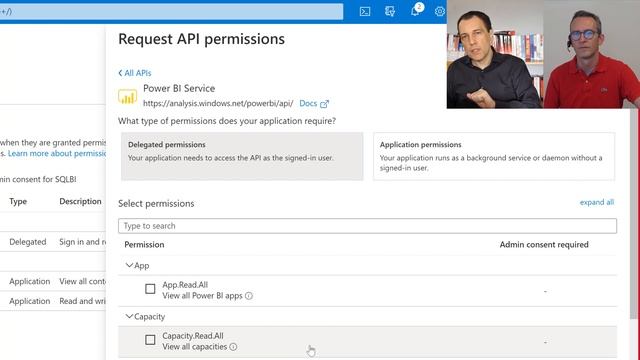Viewport: 640px width, 360px height.
Task: Click the Description column header in background table
Action: (80, 201)
